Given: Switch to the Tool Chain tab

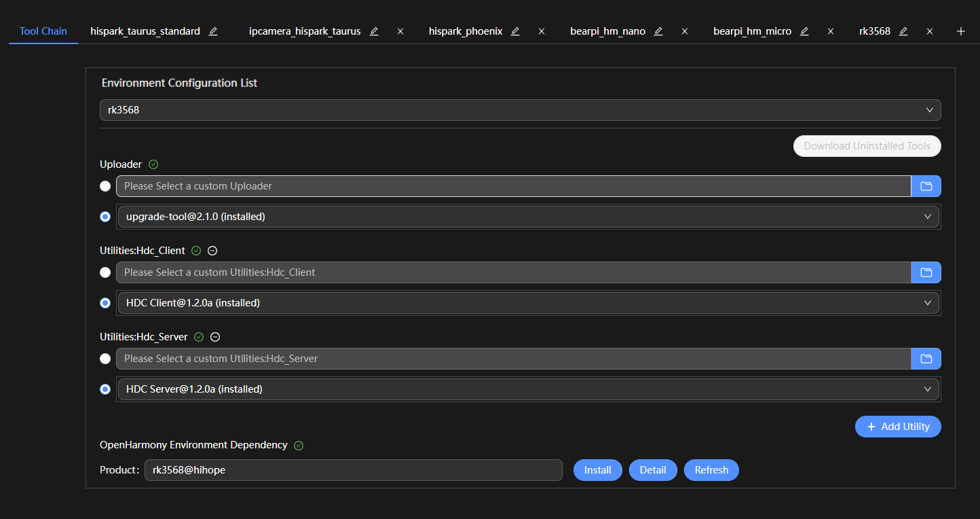Looking at the screenshot, I should (43, 31).
